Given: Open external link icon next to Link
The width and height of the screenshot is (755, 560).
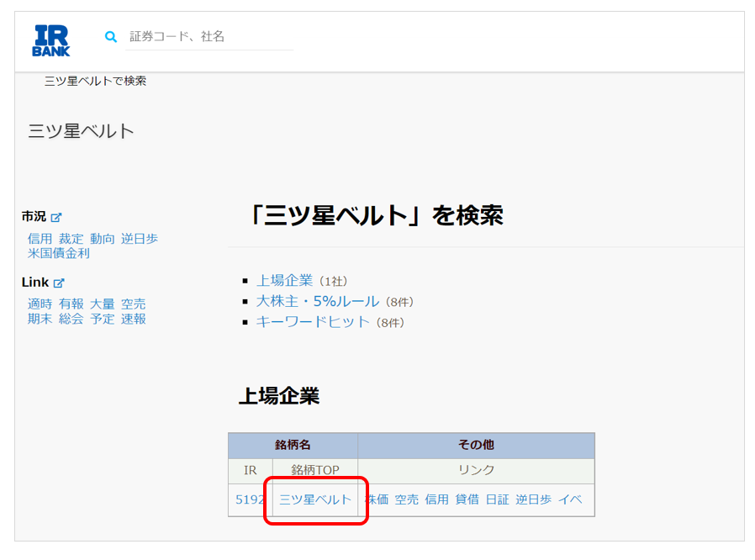Looking at the screenshot, I should click(x=59, y=283).
